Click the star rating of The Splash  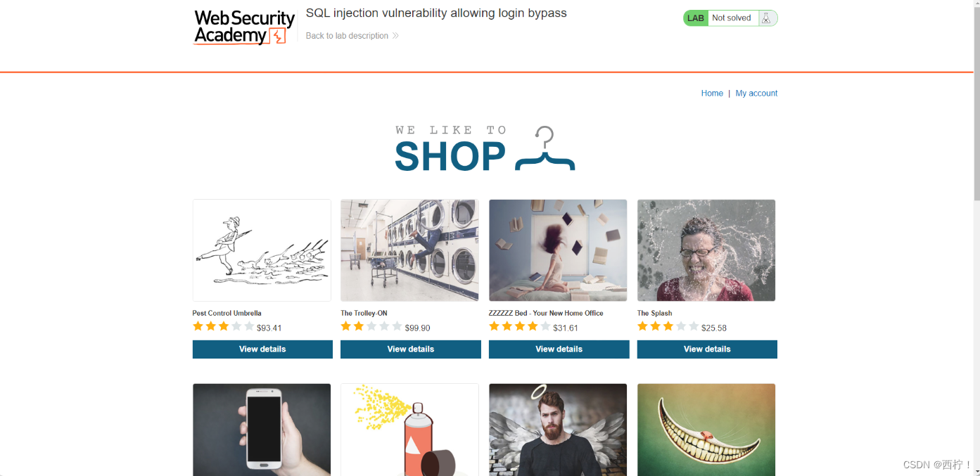click(668, 327)
